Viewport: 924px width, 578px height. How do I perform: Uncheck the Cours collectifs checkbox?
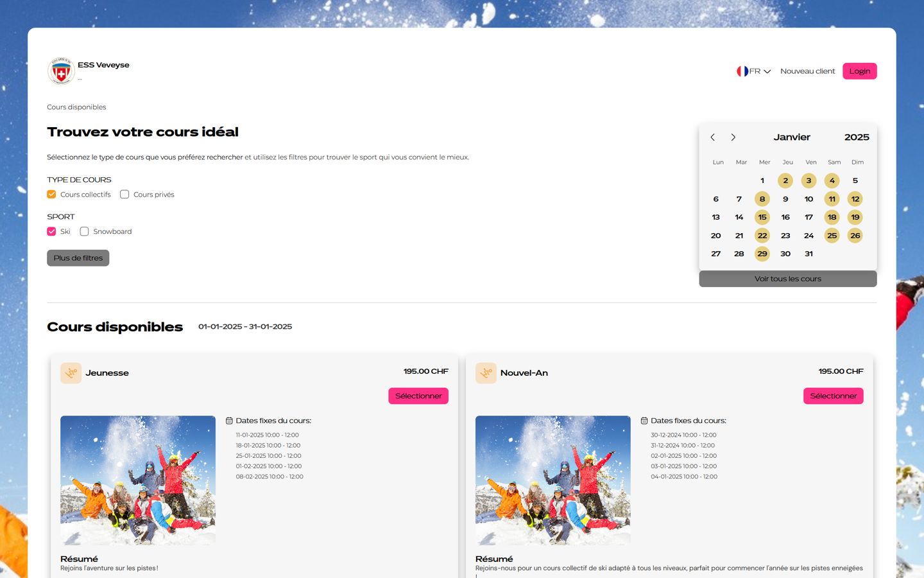51,195
